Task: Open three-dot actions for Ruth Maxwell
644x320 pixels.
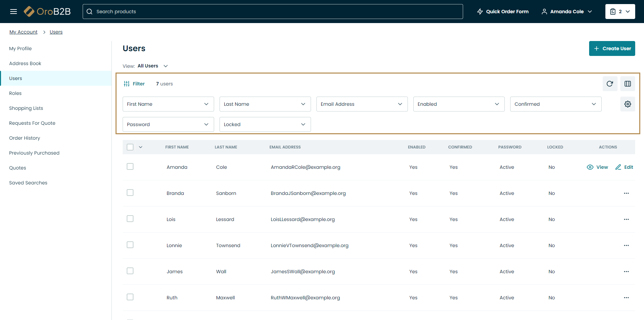Action: pyautogui.click(x=626, y=298)
